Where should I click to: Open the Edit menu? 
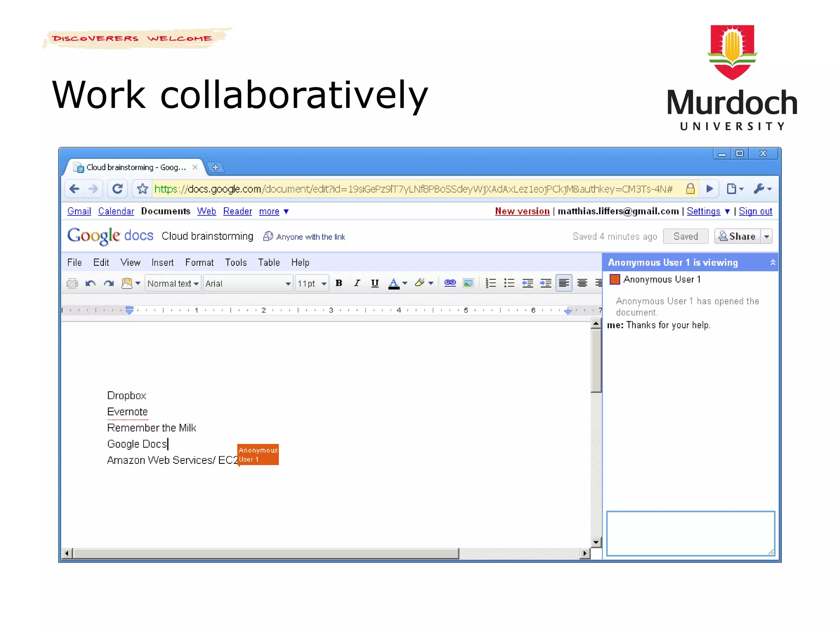click(x=101, y=262)
